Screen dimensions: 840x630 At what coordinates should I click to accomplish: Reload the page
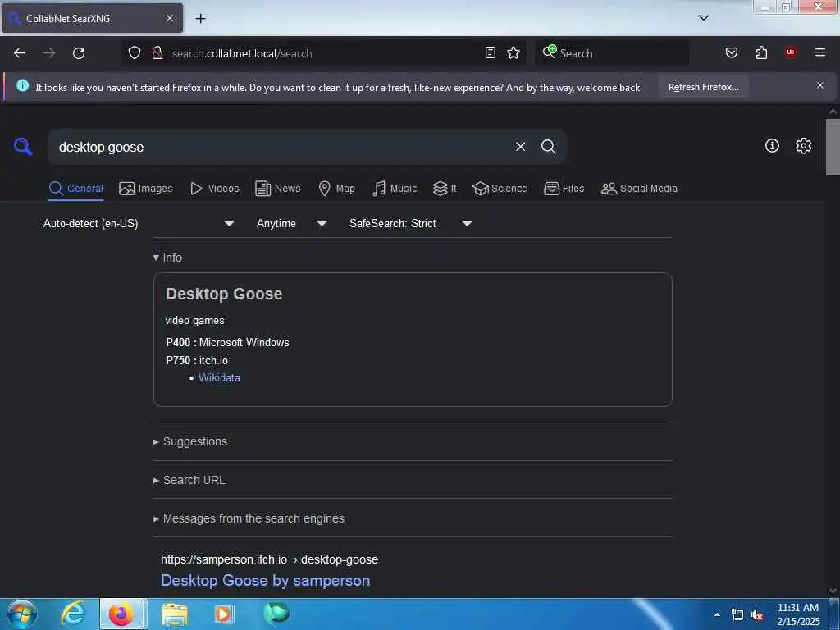point(79,53)
